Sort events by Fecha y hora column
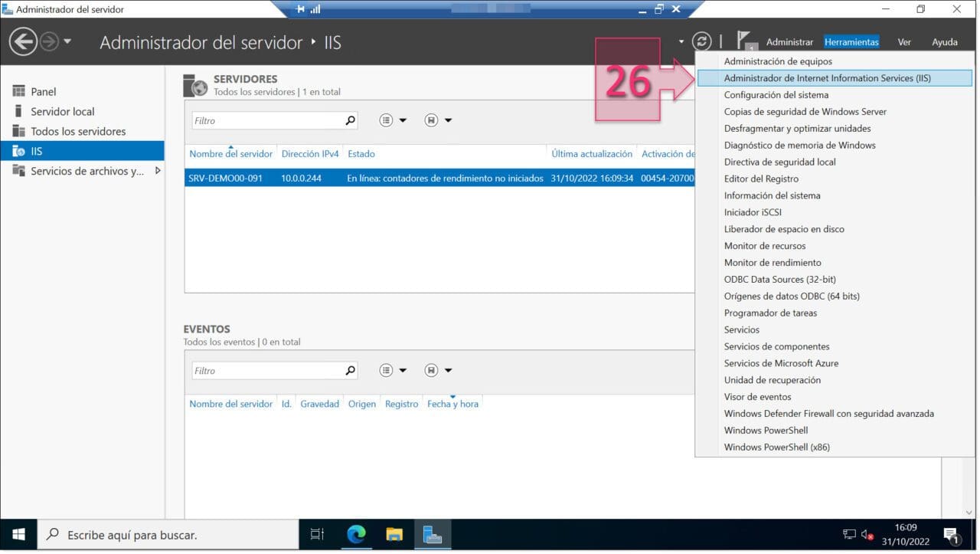This screenshot has height=554, width=980. click(x=452, y=404)
